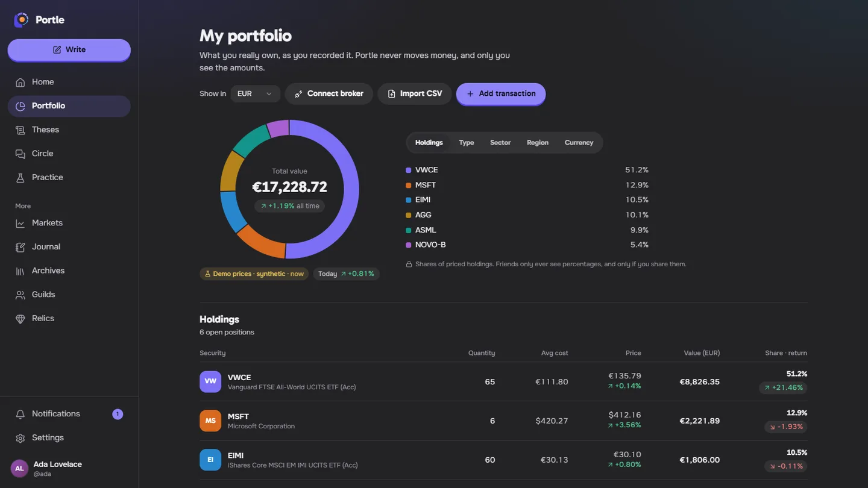This screenshot has height=488, width=868.
Task: Click the NOVO-B legend row
Action: (527, 245)
